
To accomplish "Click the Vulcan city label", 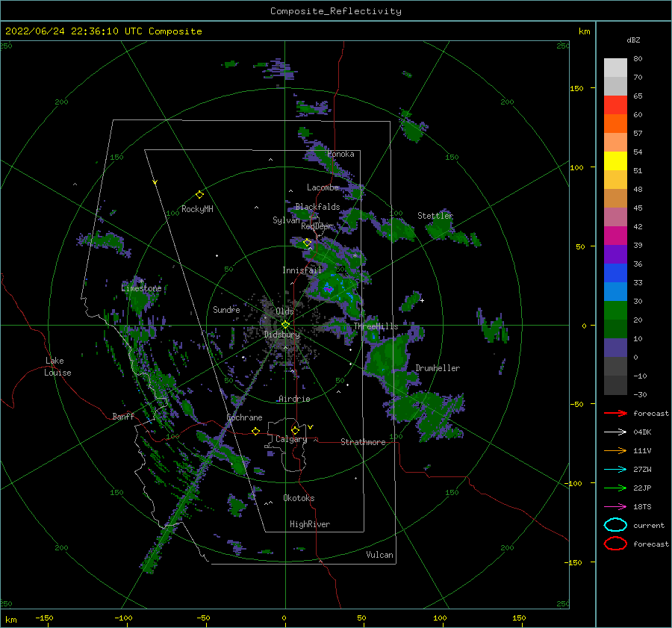I will tap(380, 555).
